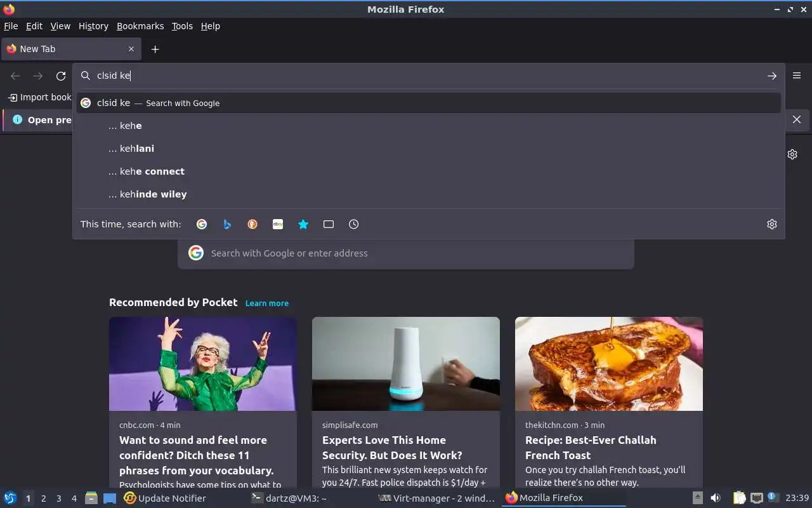Open the Bookmarks menu
The image size is (812, 508).
pyautogui.click(x=140, y=26)
